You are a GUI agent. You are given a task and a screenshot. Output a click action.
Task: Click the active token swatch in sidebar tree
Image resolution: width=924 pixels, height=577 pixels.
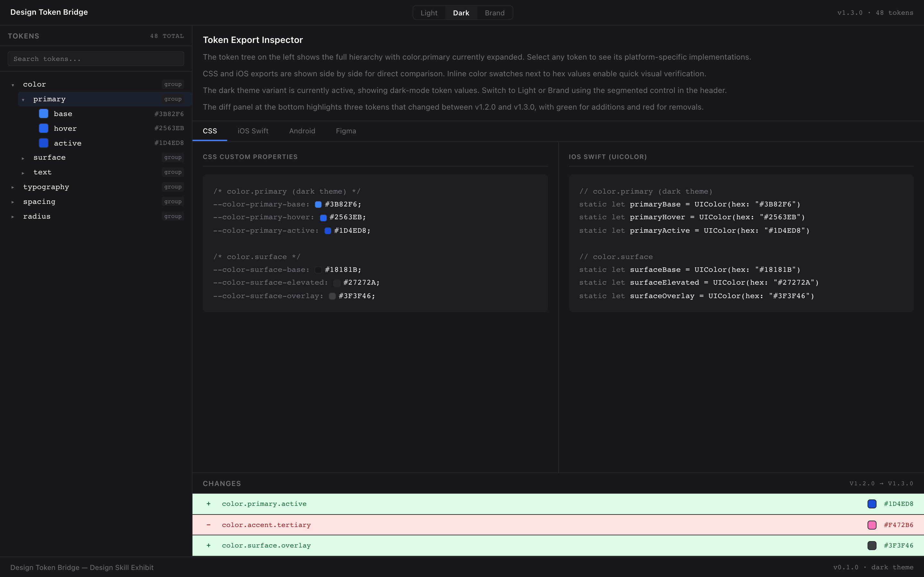pos(44,143)
